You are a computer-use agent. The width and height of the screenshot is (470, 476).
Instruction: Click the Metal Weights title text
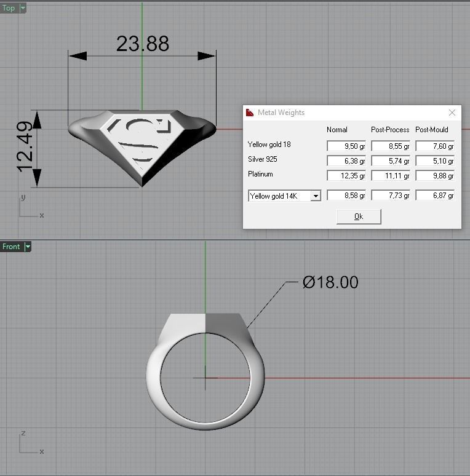[x=281, y=113]
